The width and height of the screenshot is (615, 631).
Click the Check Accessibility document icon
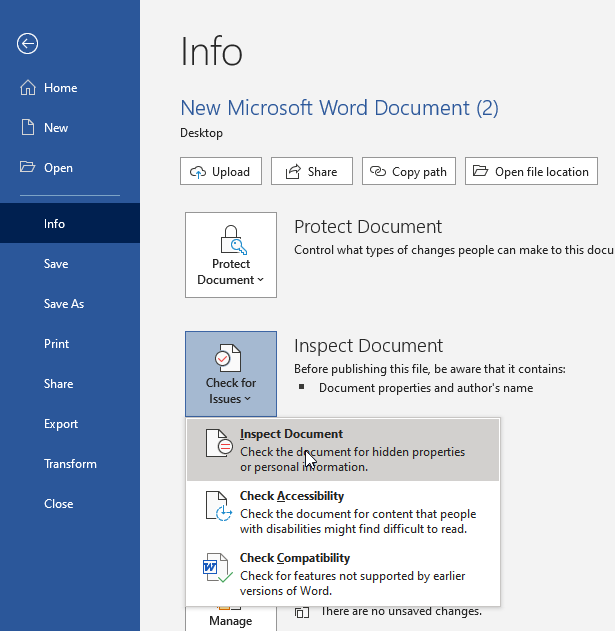point(219,506)
